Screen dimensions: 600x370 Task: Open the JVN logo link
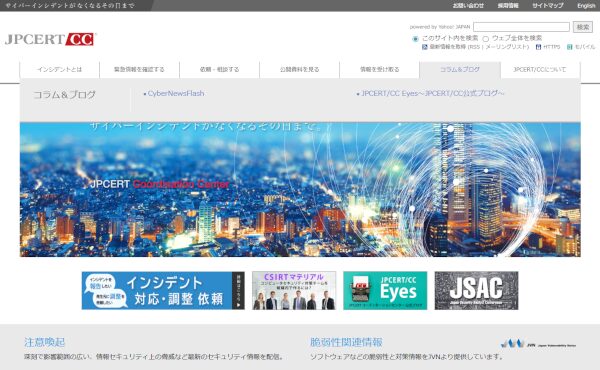tap(538, 344)
